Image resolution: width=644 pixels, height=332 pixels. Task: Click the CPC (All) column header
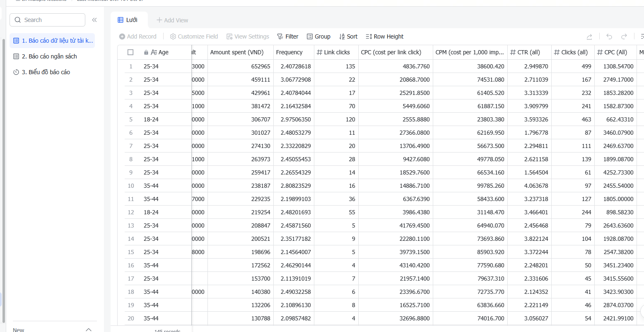coord(615,52)
